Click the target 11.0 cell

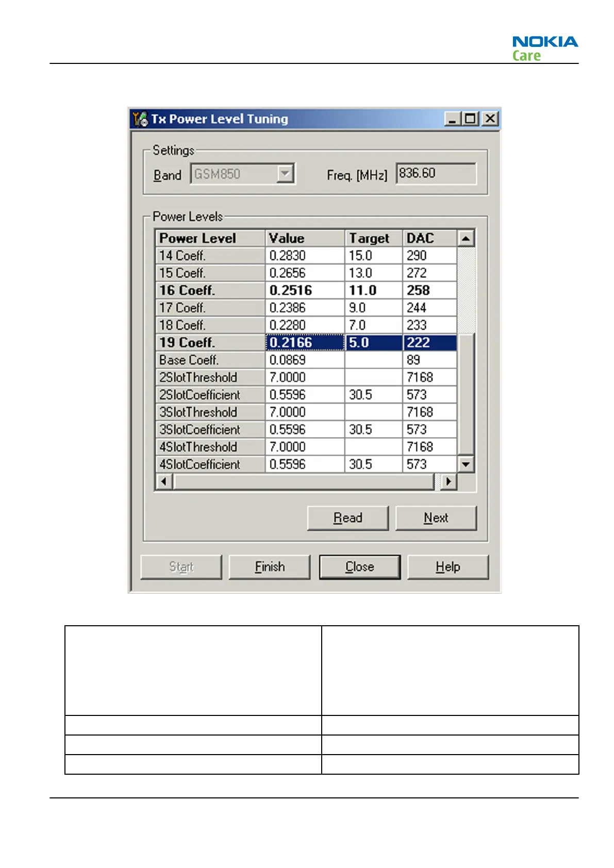coord(373,291)
